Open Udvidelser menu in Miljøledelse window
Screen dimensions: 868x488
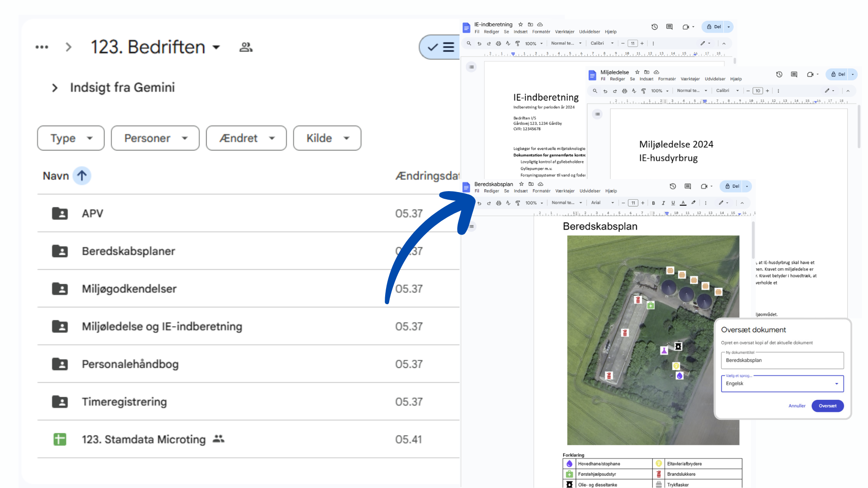[x=715, y=79]
